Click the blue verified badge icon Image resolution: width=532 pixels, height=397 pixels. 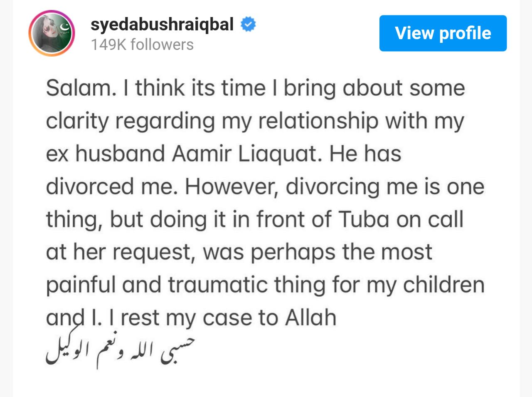[248, 25]
